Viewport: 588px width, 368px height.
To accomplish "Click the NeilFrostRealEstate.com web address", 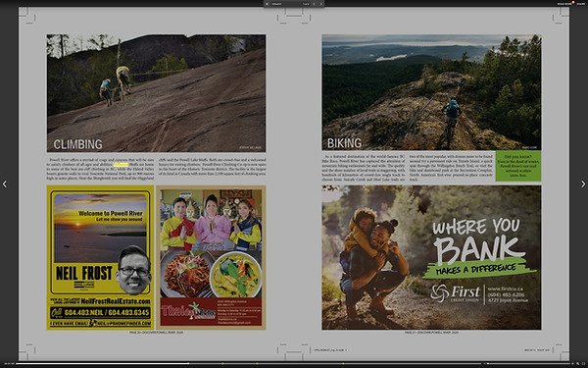I will tap(115, 301).
